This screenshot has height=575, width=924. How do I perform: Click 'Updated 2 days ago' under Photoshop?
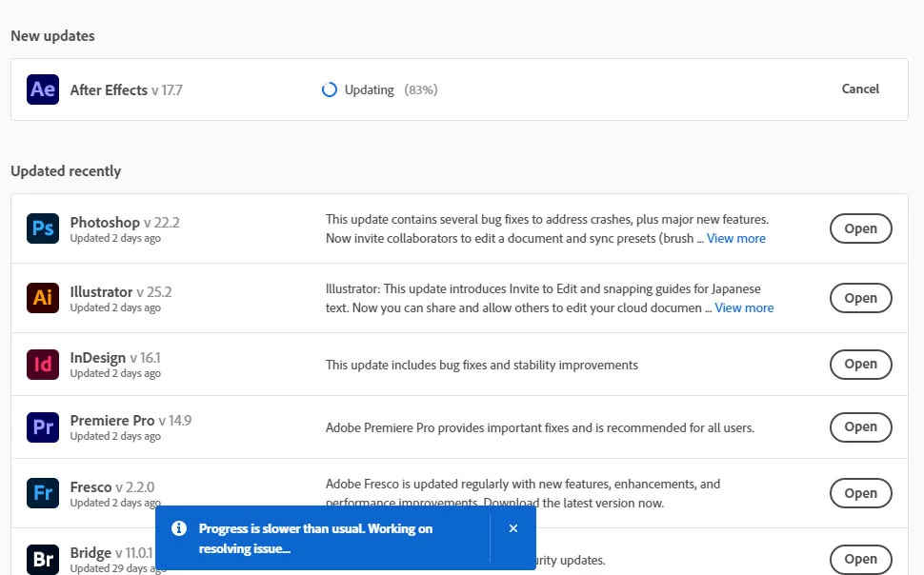pyautogui.click(x=115, y=238)
